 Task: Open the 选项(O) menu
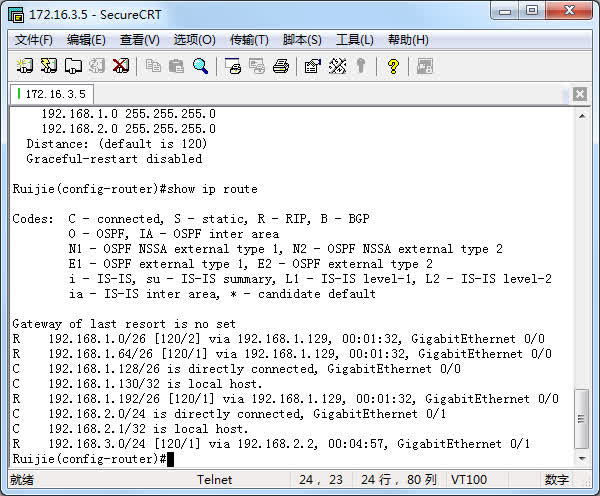click(194, 40)
